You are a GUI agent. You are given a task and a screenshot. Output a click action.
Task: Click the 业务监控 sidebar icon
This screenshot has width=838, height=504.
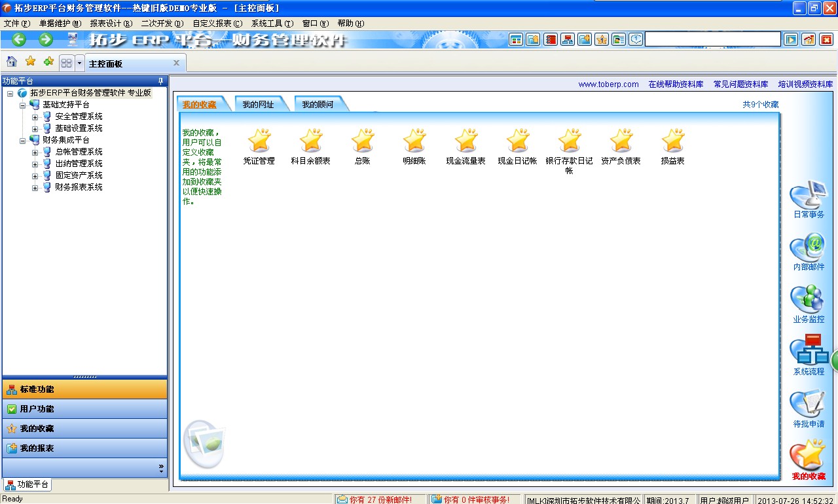pos(808,300)
